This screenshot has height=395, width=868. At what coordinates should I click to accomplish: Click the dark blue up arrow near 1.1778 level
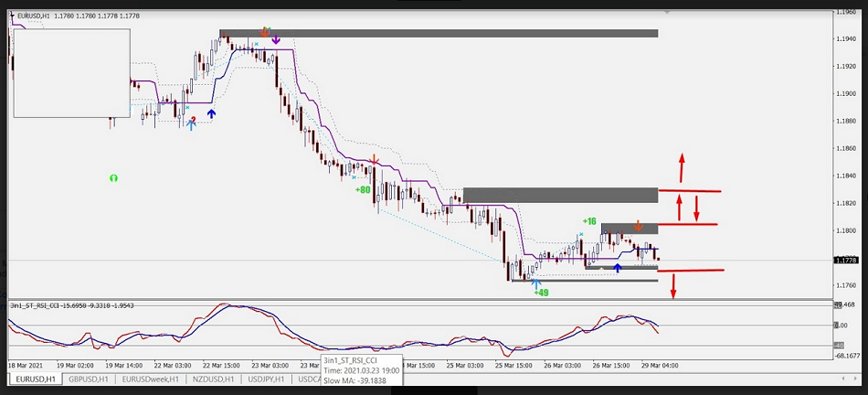618,268
